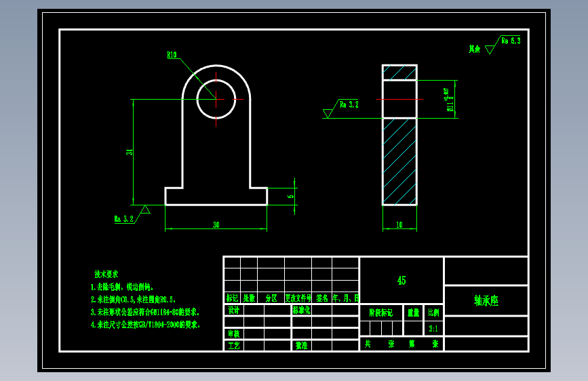Click the 其余 text beside Ra 6.3
This screenshot has width=588, height=381.
pos(474,49)
